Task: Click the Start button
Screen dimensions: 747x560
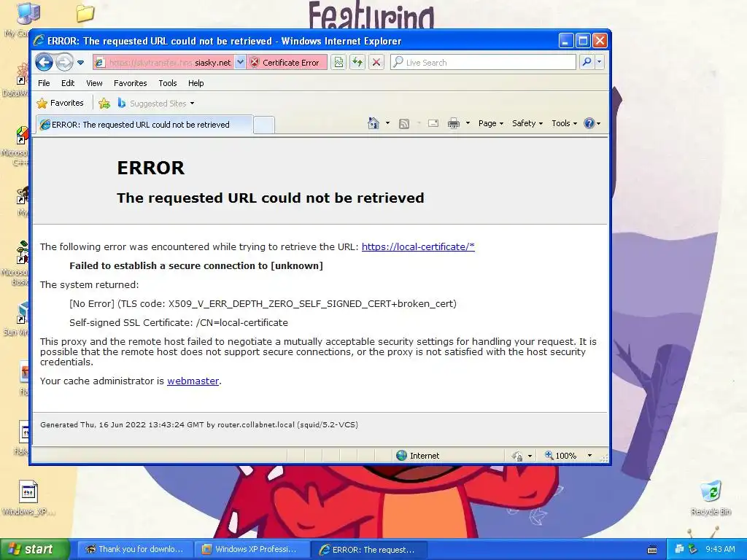Action: click(x=34, y=549)
